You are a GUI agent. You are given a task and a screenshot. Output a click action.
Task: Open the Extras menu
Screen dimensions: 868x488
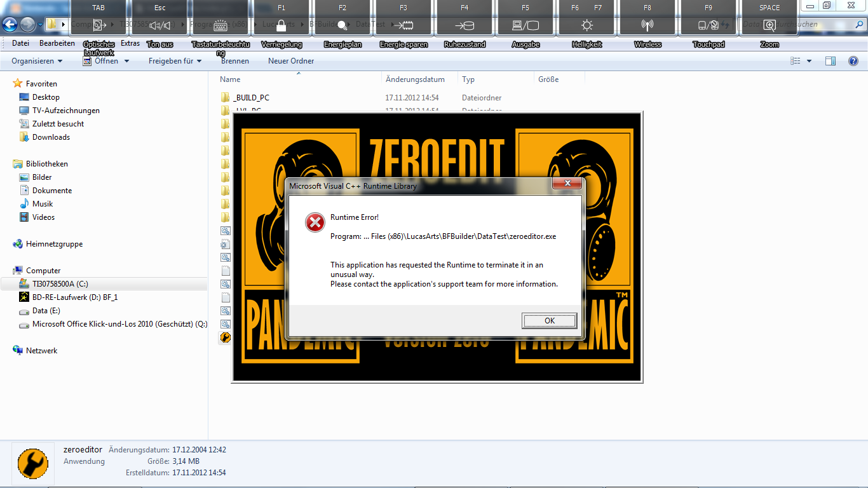[x=130, y=43]
